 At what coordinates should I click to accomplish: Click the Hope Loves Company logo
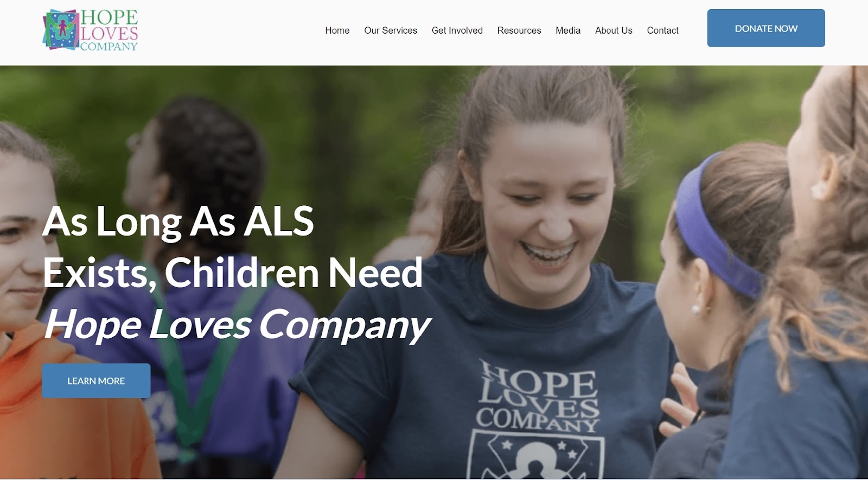click(x=91, y=30)
